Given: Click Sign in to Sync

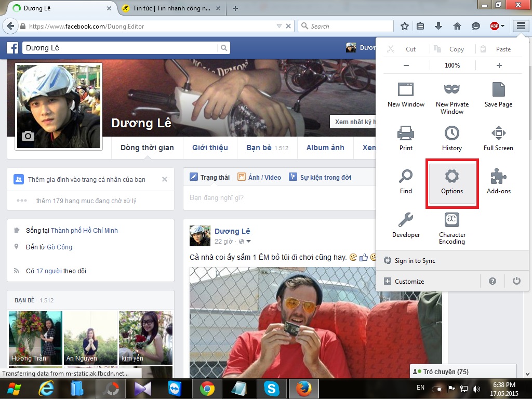Looking at the screenshot, I should coord(415,261).
